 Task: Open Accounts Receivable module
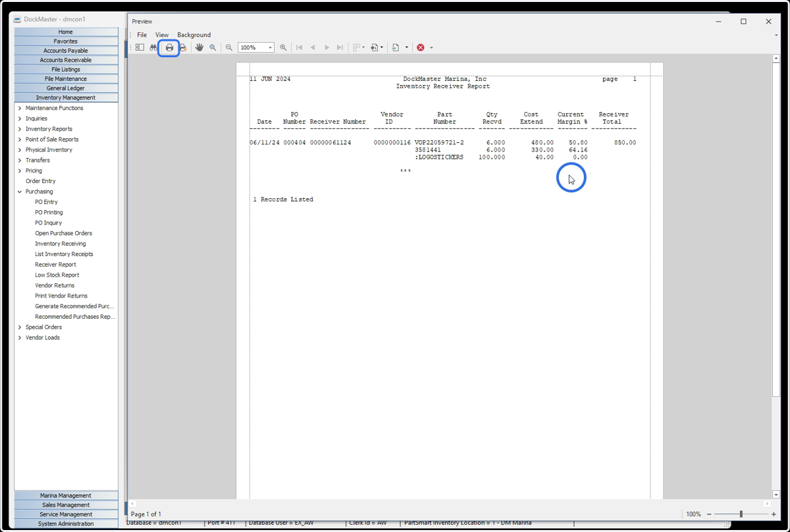tap(66, 60)
